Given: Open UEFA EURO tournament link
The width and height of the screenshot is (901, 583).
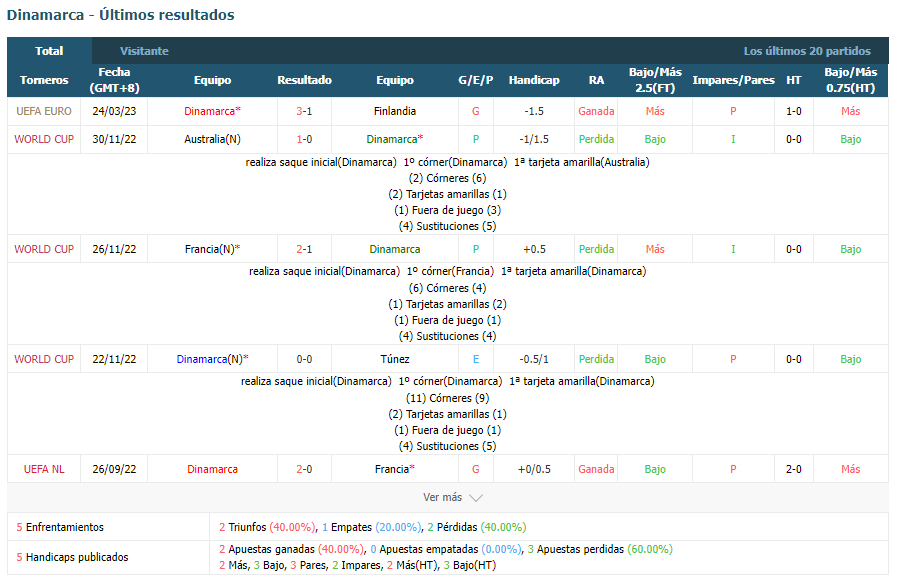Looking at the screenshot, I should [x=44, y=111].
